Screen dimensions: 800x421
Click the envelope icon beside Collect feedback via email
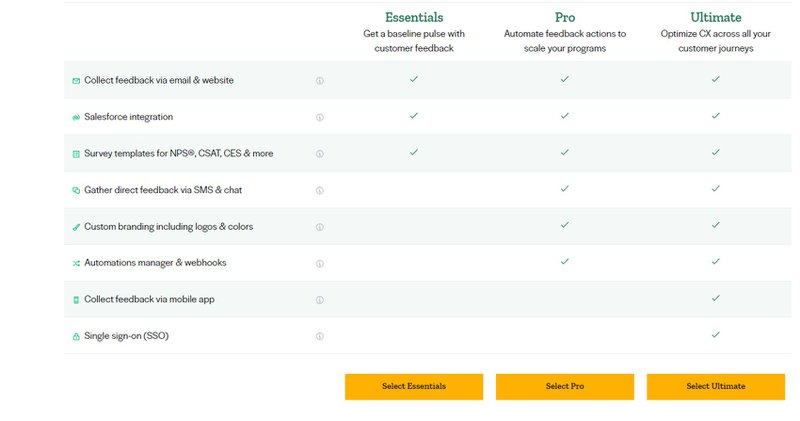(76, 80)
